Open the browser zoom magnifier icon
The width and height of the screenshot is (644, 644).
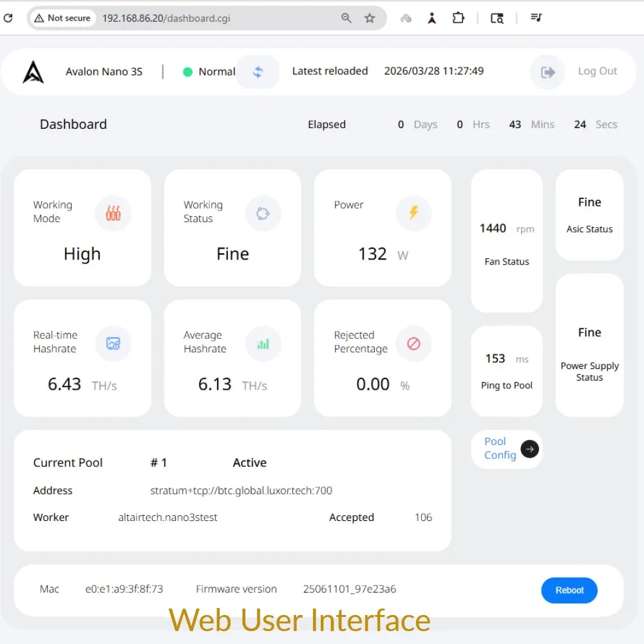pyautogui.click(x=346, y=18)
